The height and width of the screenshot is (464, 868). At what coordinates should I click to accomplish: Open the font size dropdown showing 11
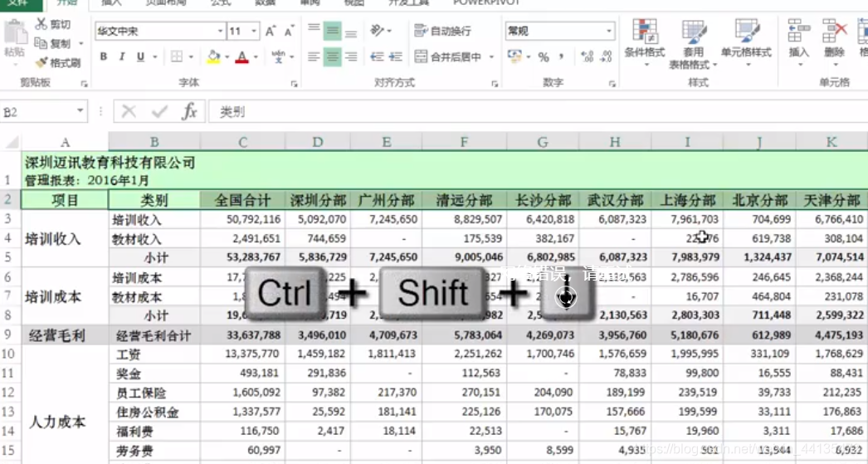[254, 31]
